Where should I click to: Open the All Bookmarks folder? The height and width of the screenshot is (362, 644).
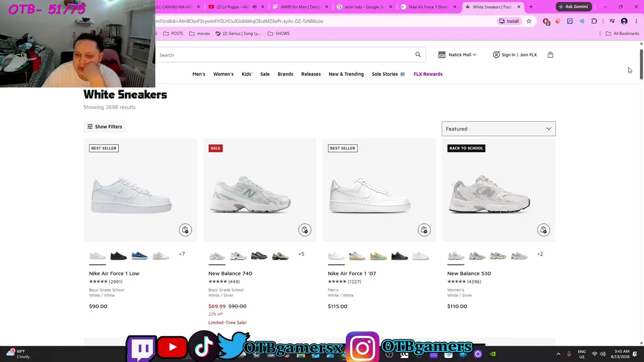(x=622, y=34)
